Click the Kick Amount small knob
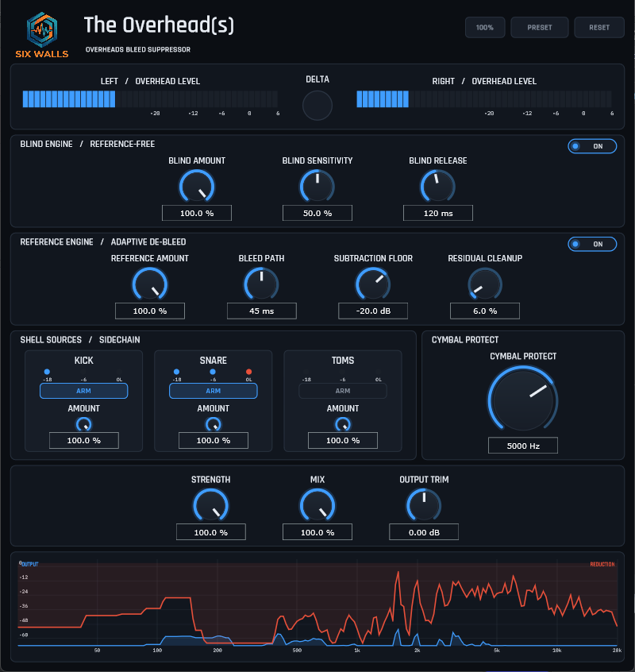 [x=84, y=424]
